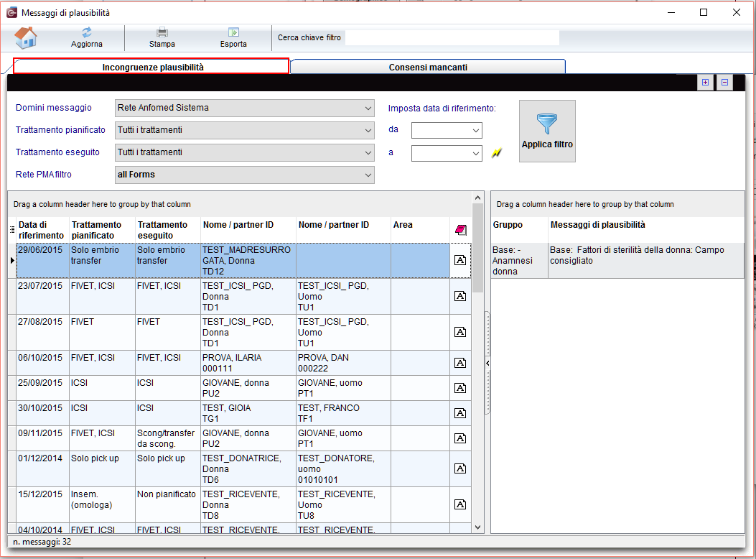Open document icon in 30/10/2015 row

[460, 413]
